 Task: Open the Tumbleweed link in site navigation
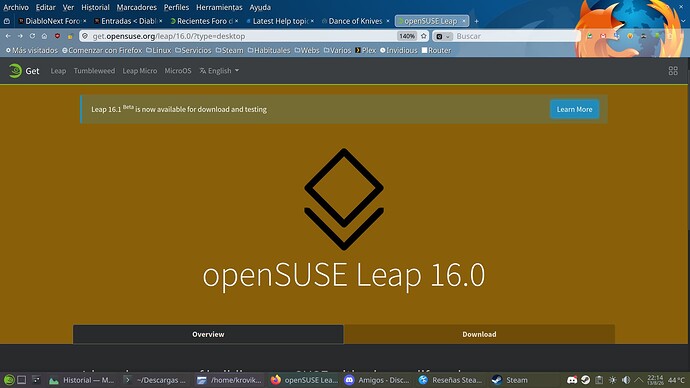click(94, 71)
